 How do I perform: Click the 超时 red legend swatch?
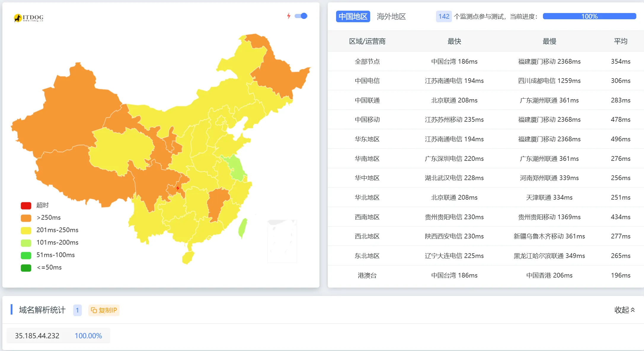[x=26, y=205]
